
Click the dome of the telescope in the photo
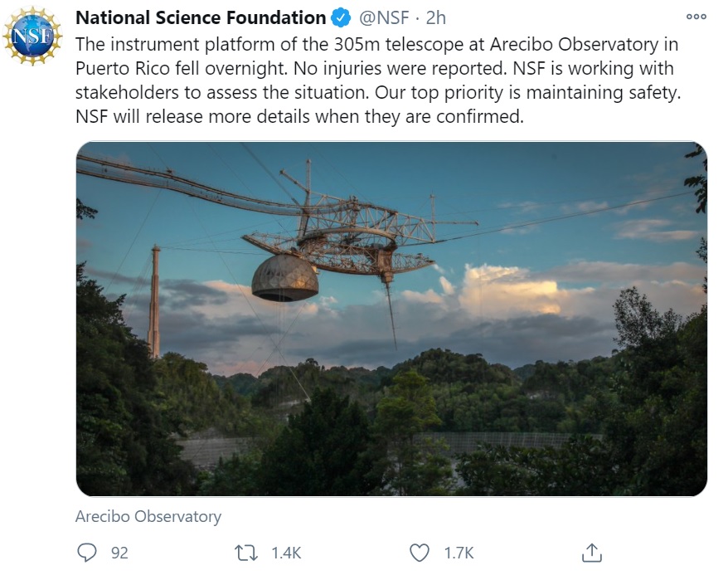point(285,278)
